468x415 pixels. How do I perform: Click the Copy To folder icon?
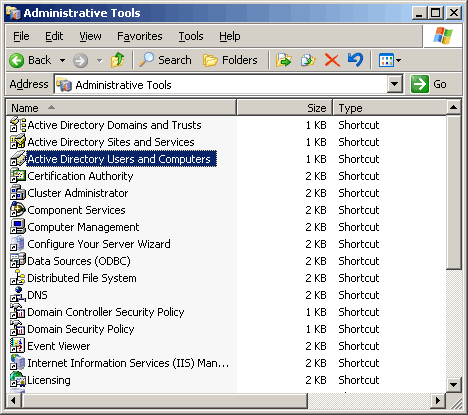308,60
